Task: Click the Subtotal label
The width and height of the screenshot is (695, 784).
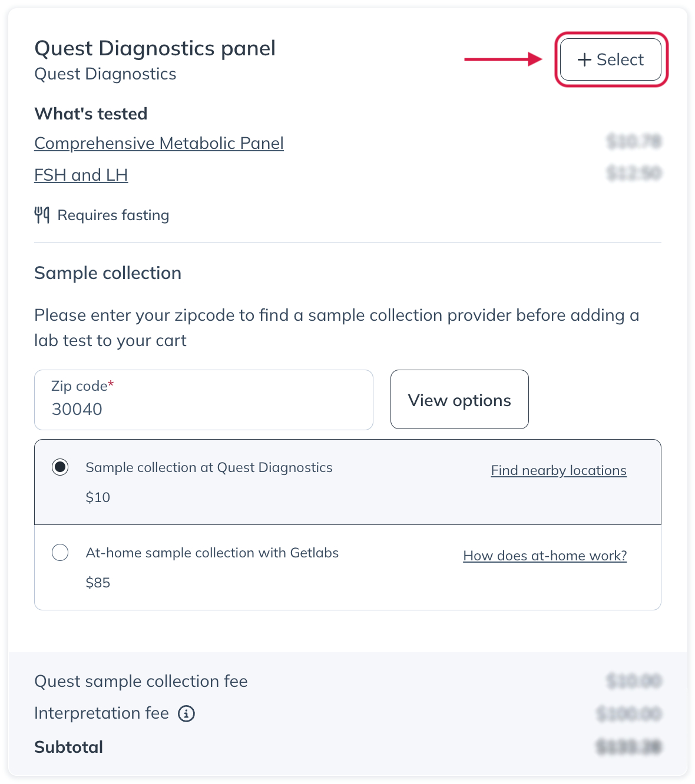Action: [68, 747]
